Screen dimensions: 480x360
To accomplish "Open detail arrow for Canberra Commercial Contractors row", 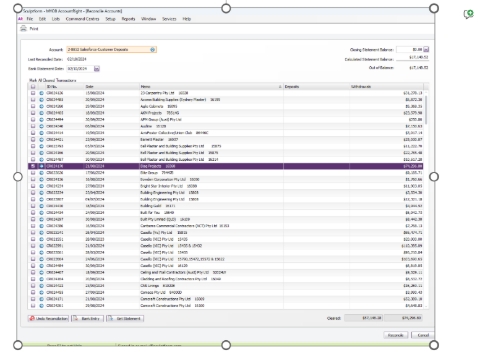I will (x=41, y=226).
